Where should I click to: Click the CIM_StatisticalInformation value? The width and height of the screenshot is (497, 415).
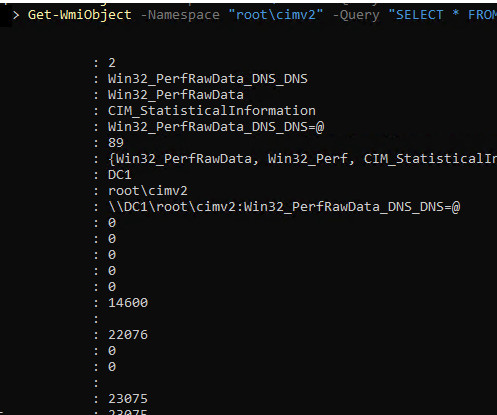pos(212,111)
